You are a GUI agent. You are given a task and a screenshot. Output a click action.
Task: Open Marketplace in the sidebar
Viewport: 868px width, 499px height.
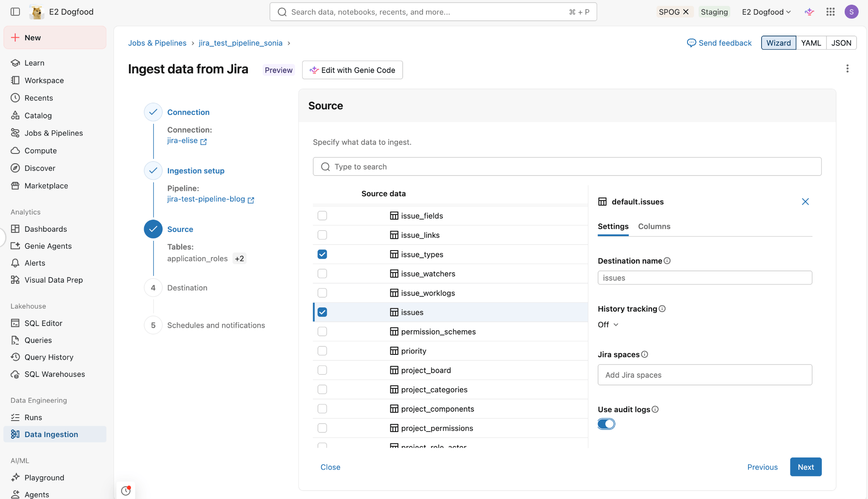(x=46, y=186)
